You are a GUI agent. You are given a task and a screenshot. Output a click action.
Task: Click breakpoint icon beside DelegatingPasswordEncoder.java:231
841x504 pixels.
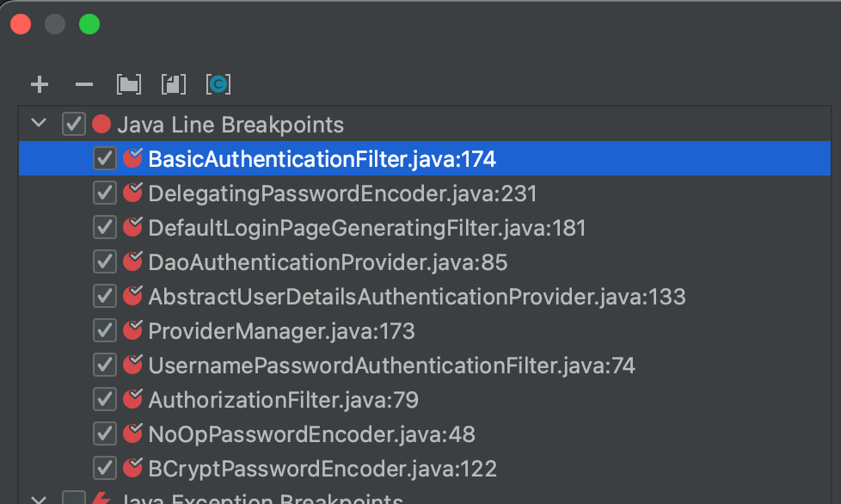[132, 193]
